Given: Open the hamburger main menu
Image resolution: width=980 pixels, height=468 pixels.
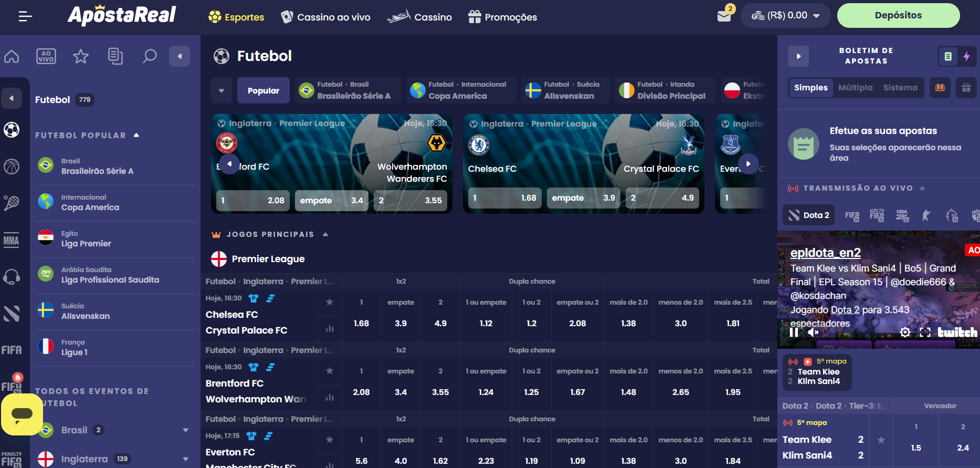Looking at the screenshot, I should tap(25, 17).
